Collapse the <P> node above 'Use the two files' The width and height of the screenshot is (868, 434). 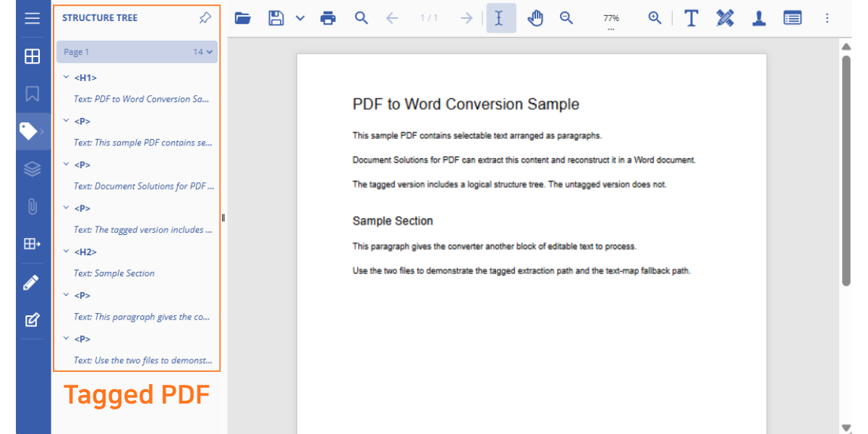point(66,338)
